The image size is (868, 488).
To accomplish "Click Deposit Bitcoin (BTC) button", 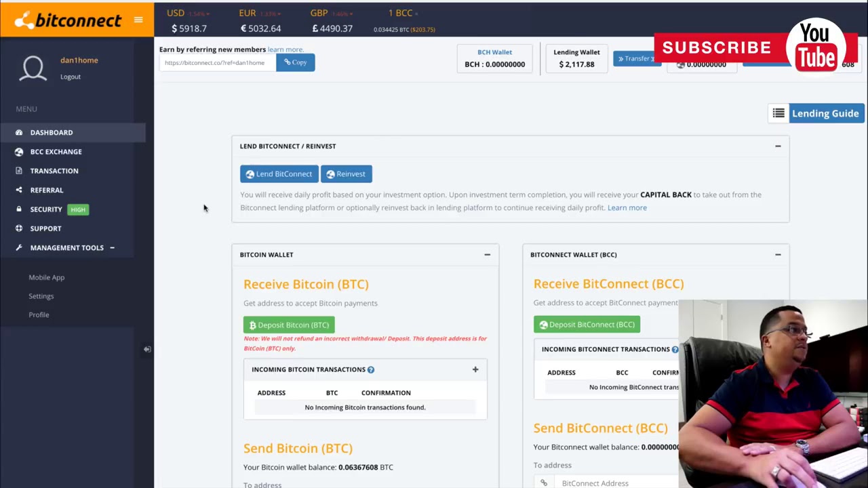I will click(x=289, y=325).
